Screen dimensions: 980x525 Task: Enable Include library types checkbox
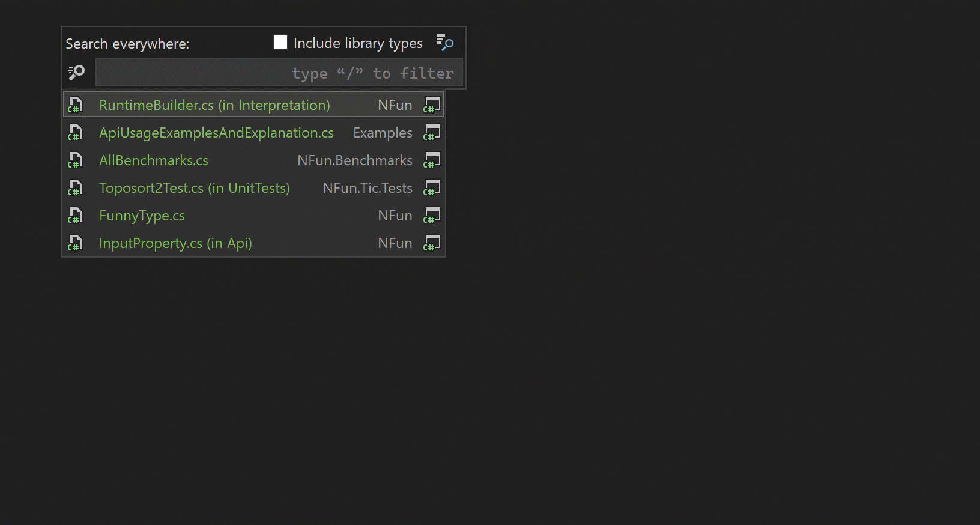[280, 42]
